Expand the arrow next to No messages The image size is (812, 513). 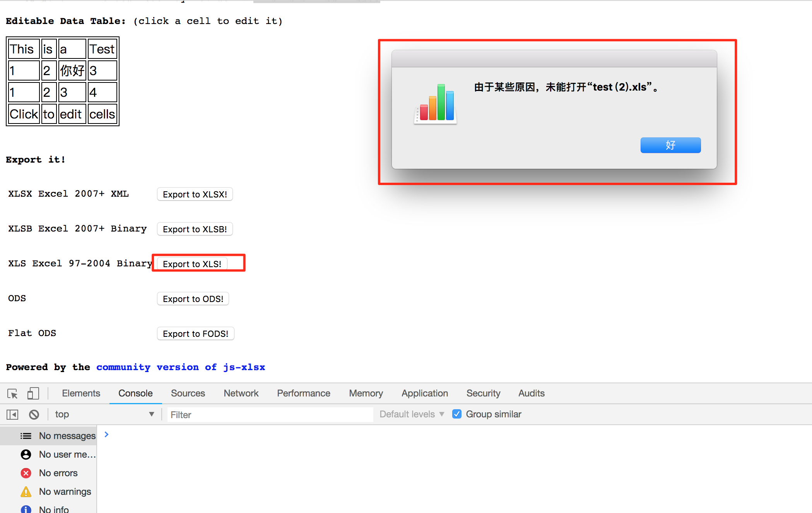(x=106, y=434)
